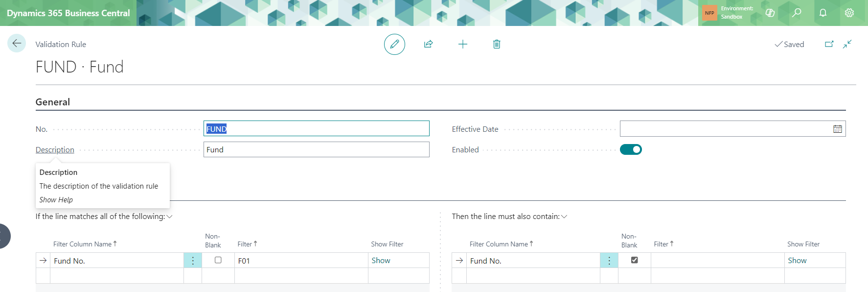Click right grid Show Filter header
Image resolution: width=868 pixels, height=292 pixels.
tap(803, 244)
